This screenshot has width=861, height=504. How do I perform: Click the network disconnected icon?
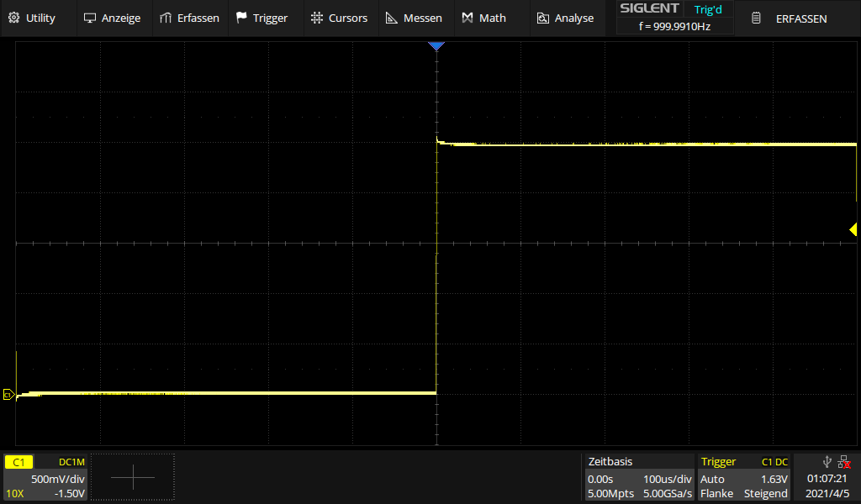[x=844, y=462]
